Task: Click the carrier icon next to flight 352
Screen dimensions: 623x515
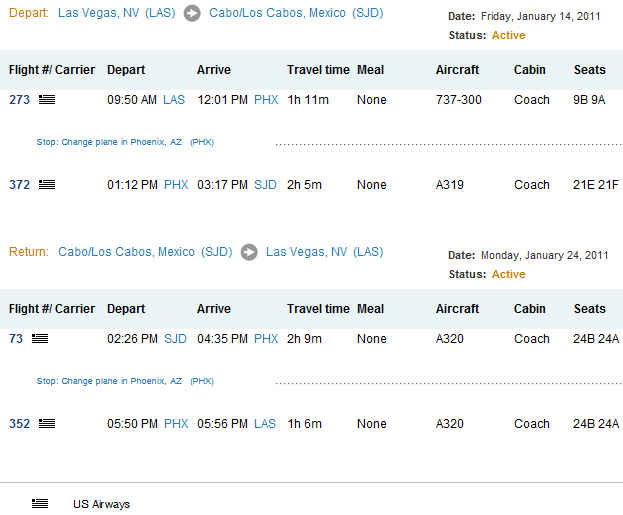Action: 47,424
